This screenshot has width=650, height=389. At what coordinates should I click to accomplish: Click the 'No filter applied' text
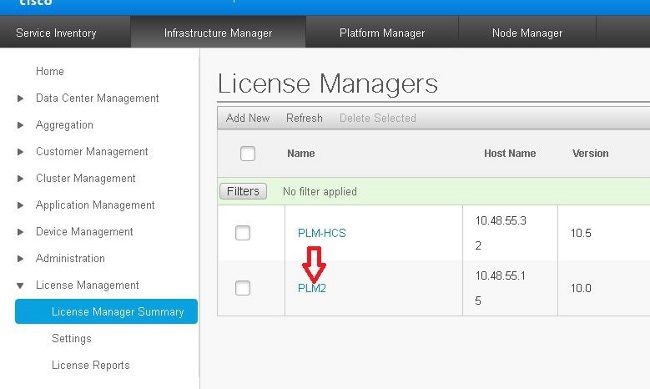tap(320, 192)
